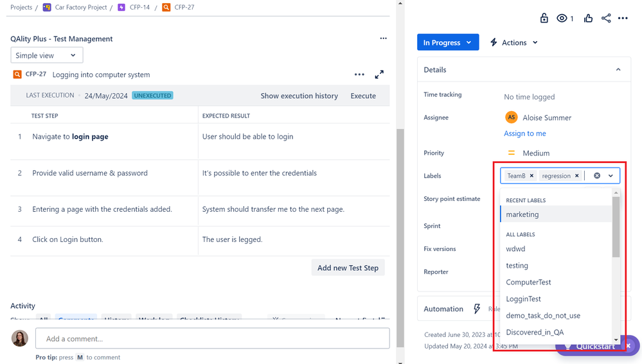
Task: Click step 2 'Provide valid username & password'
Action: 90,173
